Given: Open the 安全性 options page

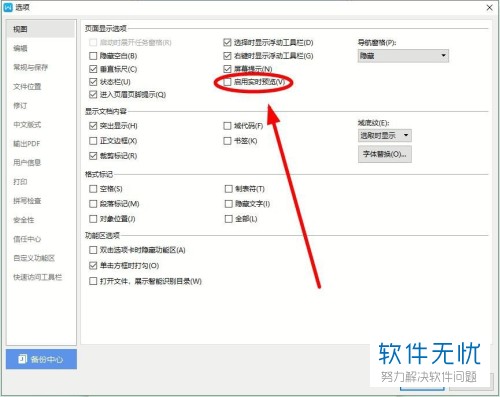Looking at the screenshot, I should point(24,220).
